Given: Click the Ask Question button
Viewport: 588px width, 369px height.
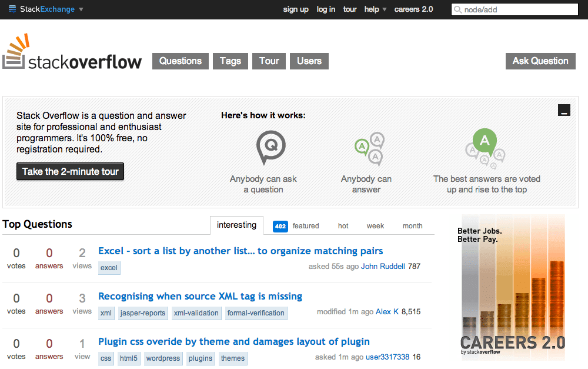Looking at the screenshot, I should point(540,61).
